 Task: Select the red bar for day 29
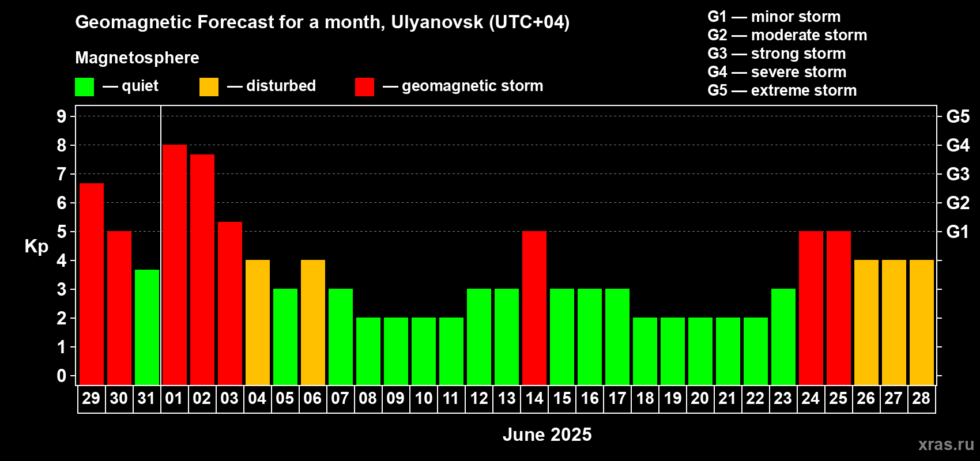[92, 284]
